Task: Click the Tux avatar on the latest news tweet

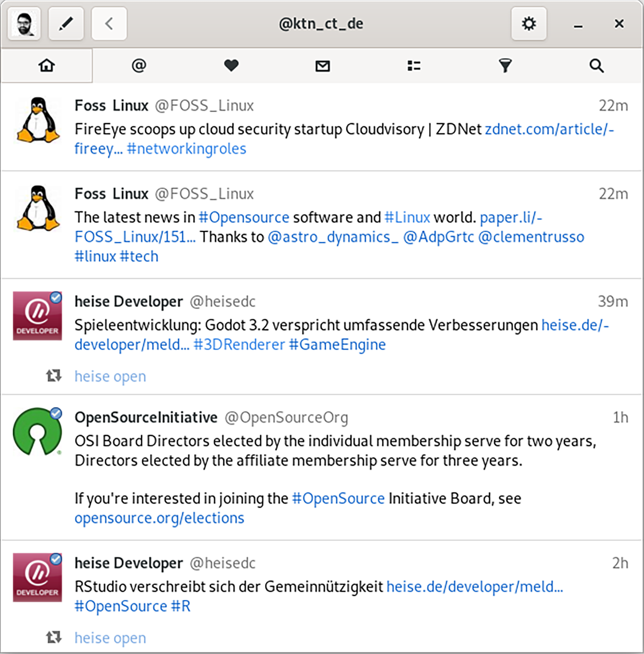Action: 38,208
